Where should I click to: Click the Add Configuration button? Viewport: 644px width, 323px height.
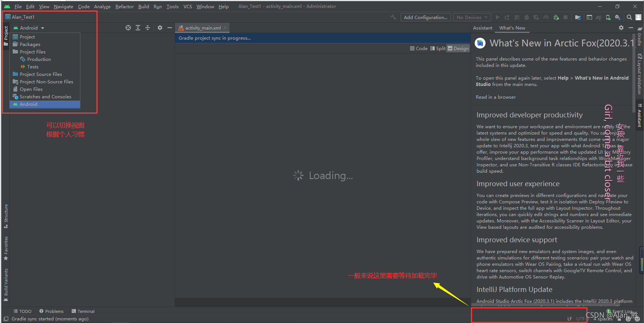[x=425, y=18]
